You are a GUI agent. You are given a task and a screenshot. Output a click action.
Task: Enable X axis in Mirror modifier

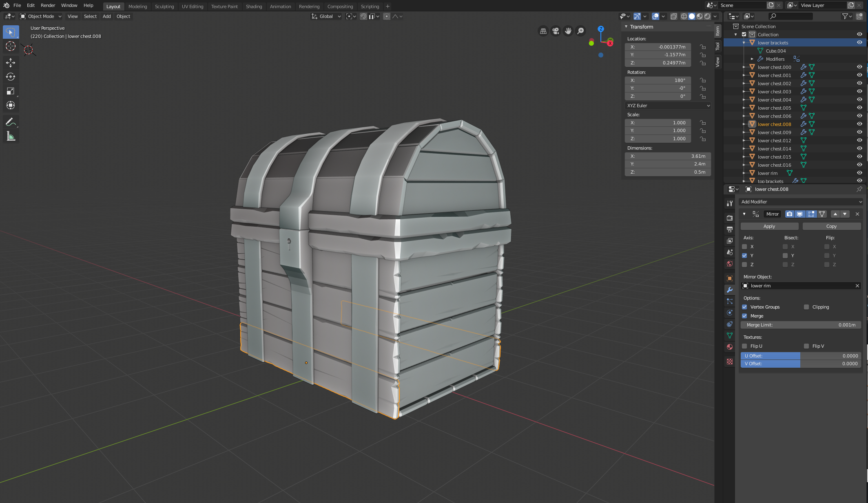coord(744,247)
